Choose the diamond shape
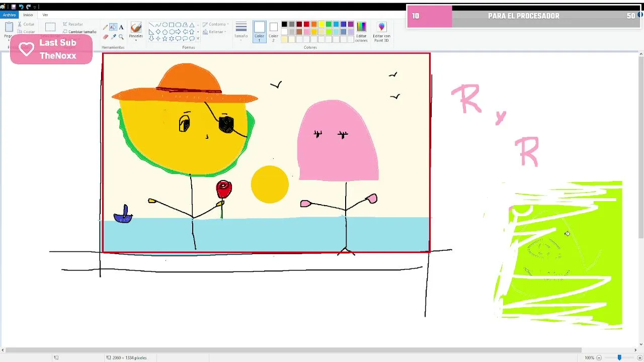The height and width of the screenshot is (362, 644). [158, 32]
